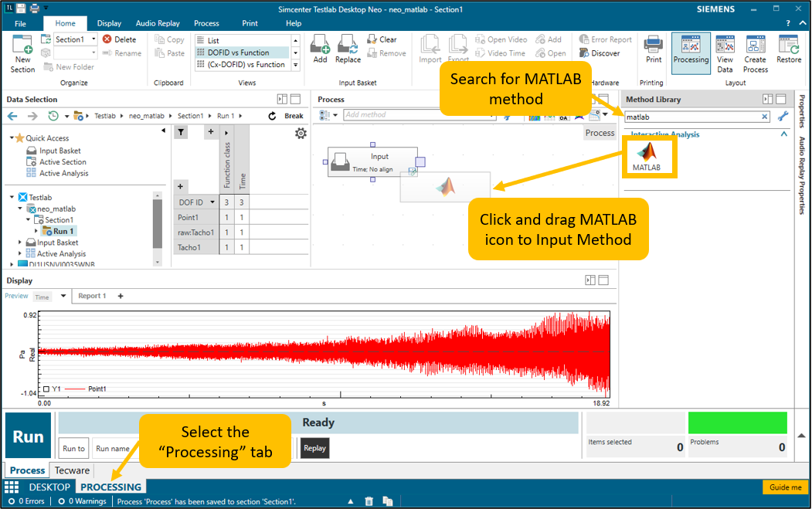Collapse the Quick Access tree group
This screenshot has width=812, height=509.
pyautogui.click(x=12, y=137)
